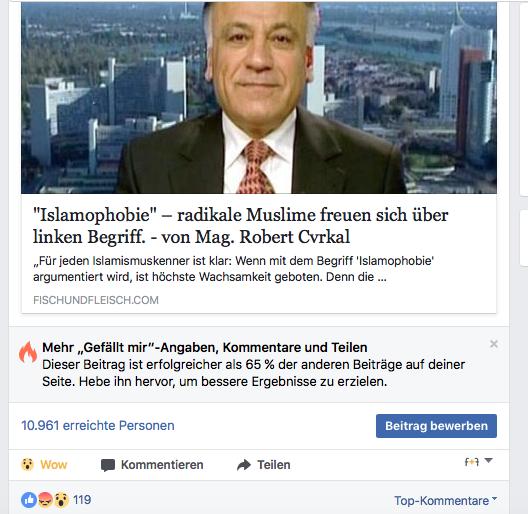Click the orange flame icon
528x514 pixels.
pyautogui.click(x=28, y=352)
